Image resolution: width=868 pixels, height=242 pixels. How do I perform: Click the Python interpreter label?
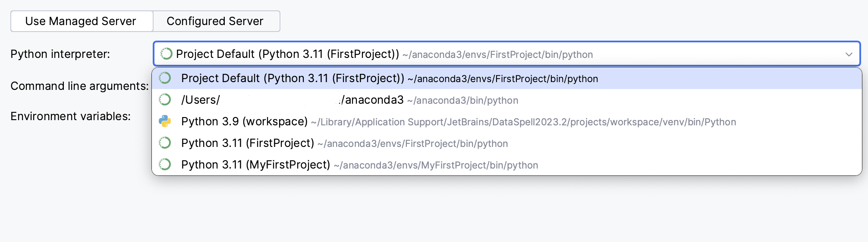[x=60, y=54]
